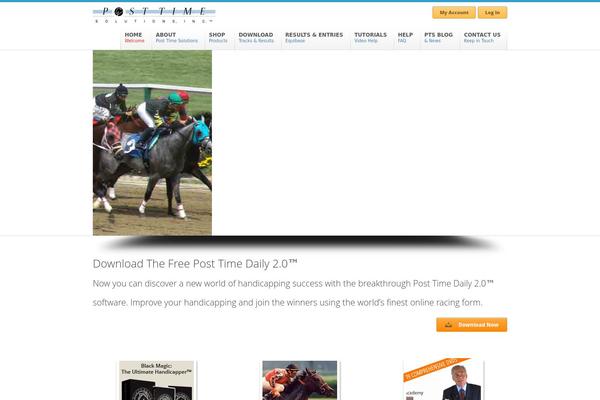This screenshot has height=400, width=600.
Task: Open the Help FAQ menu
Action: coord(405,38)
